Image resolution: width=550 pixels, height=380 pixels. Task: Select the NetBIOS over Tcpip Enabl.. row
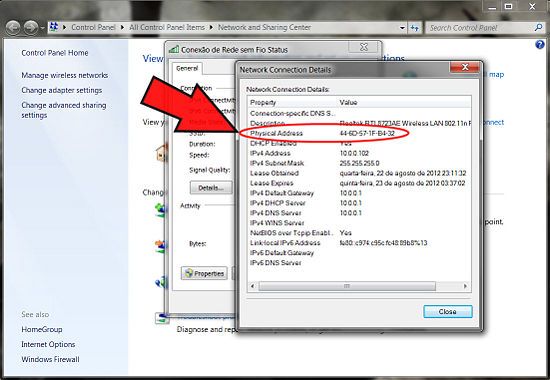(359, 233)
